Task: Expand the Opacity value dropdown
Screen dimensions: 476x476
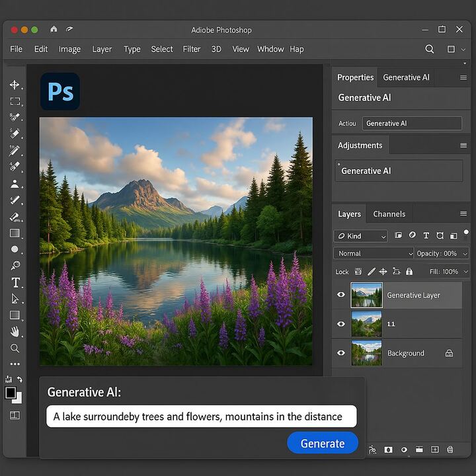Action: (465, 253)
